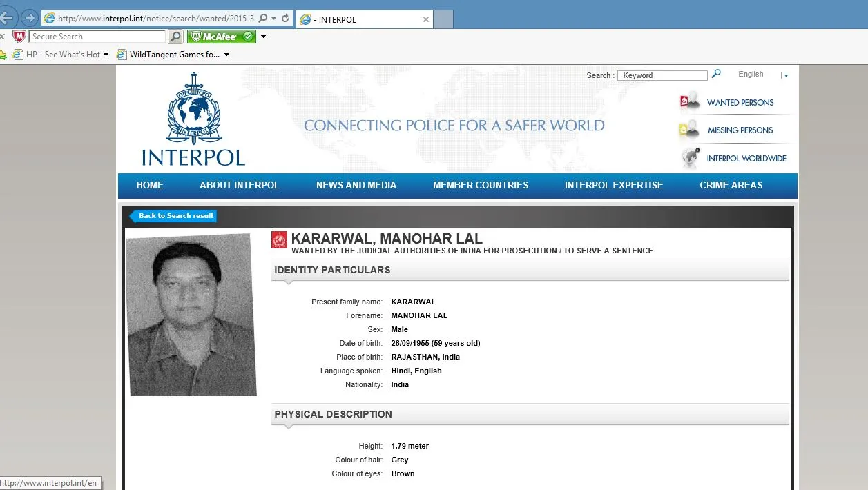Select the CRIME AREAS menu item
This screenshot has height=490, width=868.
[731, 185]
